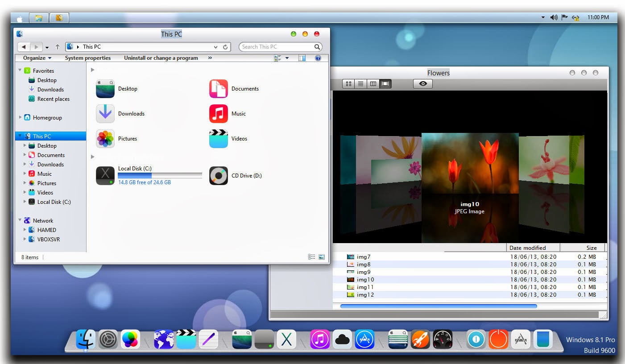Go up one level with up arrow
Screen dimensions: 625x364
58,47
